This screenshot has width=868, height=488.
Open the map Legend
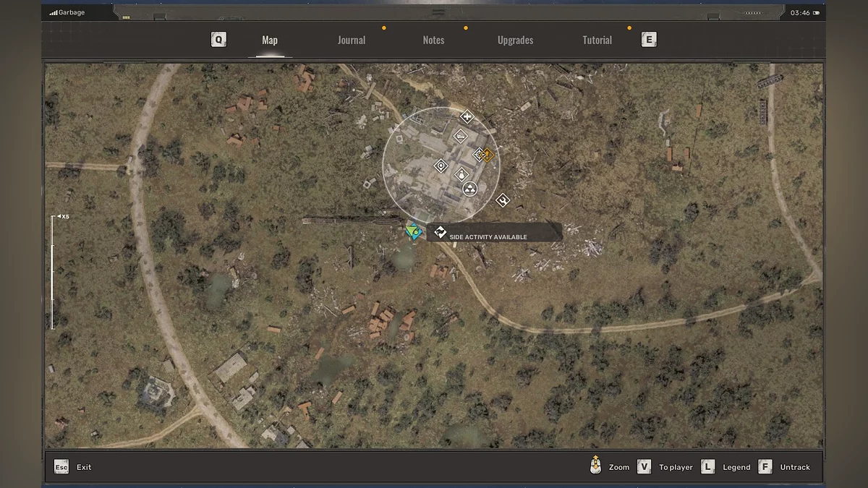pyautogui.click(x=736, y=467)
